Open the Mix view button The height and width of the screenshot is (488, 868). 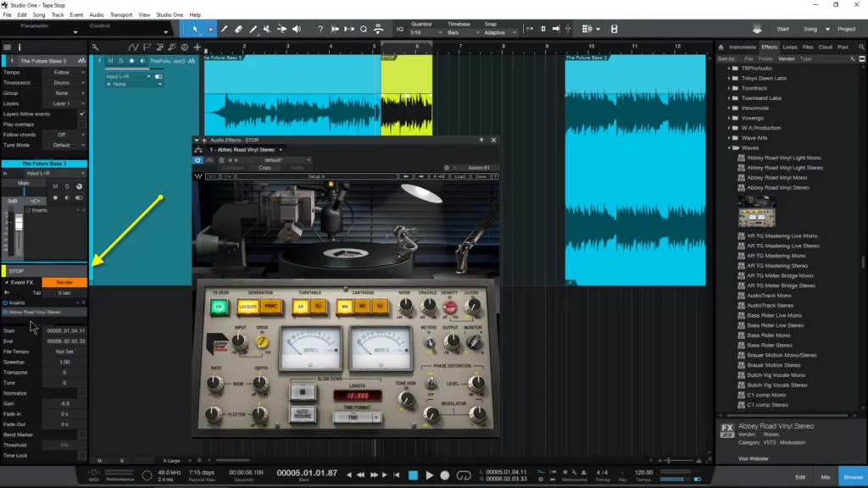(x=826, y=477)
